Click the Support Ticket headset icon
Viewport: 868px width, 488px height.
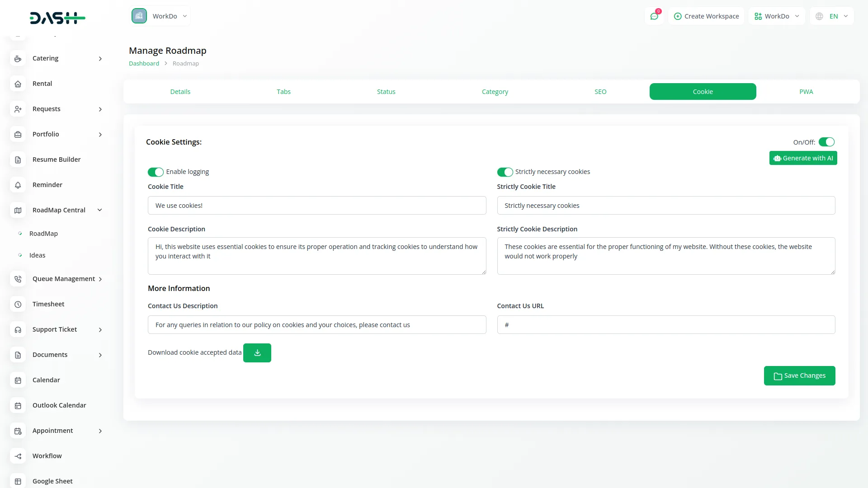[18, 329]
